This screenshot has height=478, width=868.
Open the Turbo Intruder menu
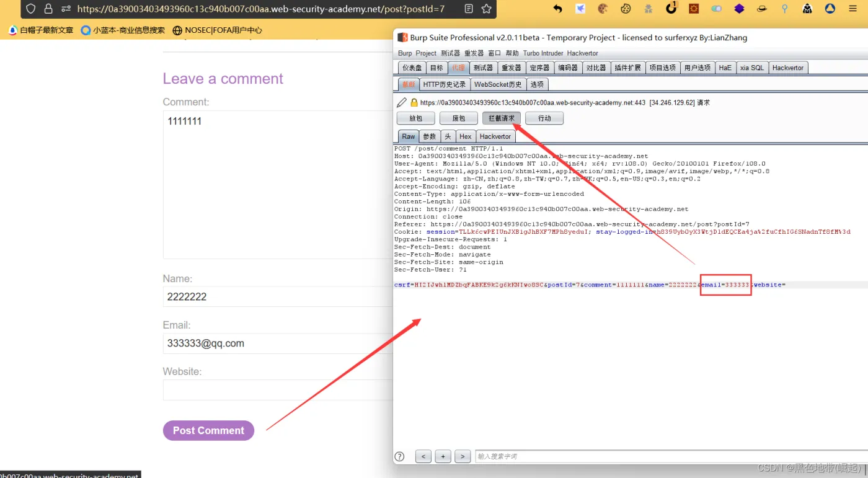(542, 53)
